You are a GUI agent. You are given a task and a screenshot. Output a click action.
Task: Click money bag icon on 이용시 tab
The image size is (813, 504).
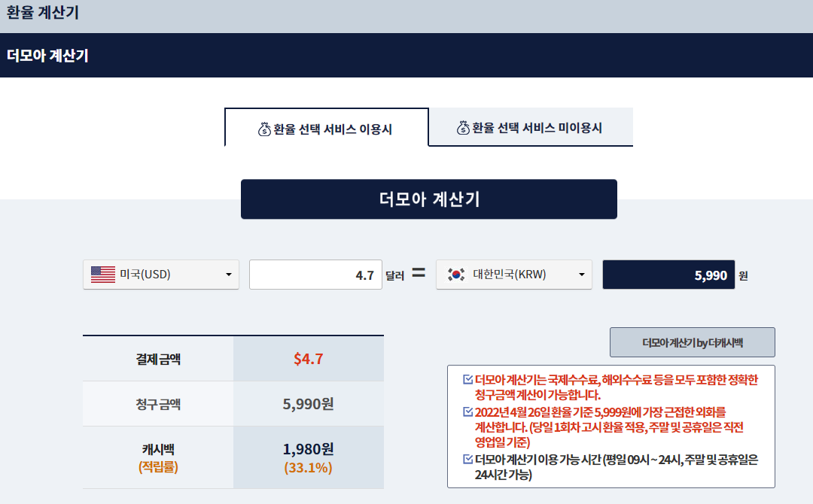[x=264, y=129]
